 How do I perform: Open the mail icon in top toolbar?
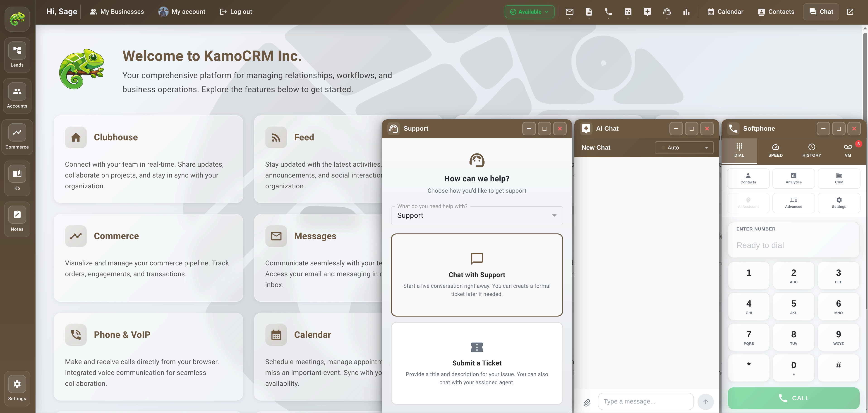(569, 12)
